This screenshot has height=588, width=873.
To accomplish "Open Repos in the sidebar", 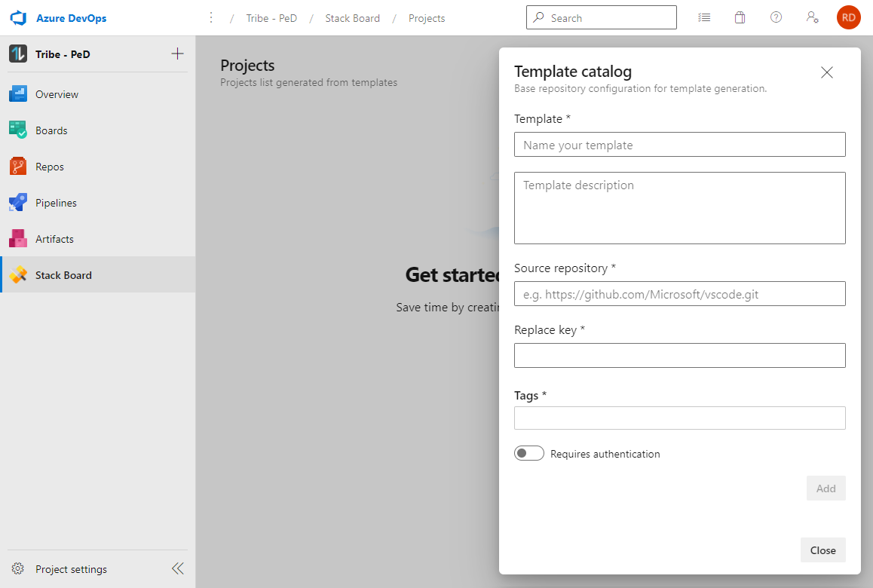I will pyautogui.click(x=98, y=167).
